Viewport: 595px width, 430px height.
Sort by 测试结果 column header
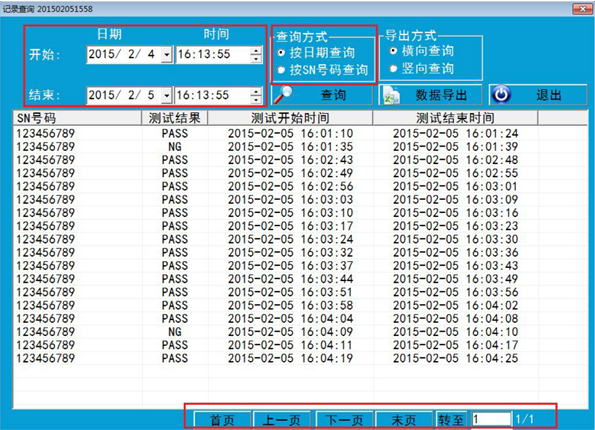175,118
